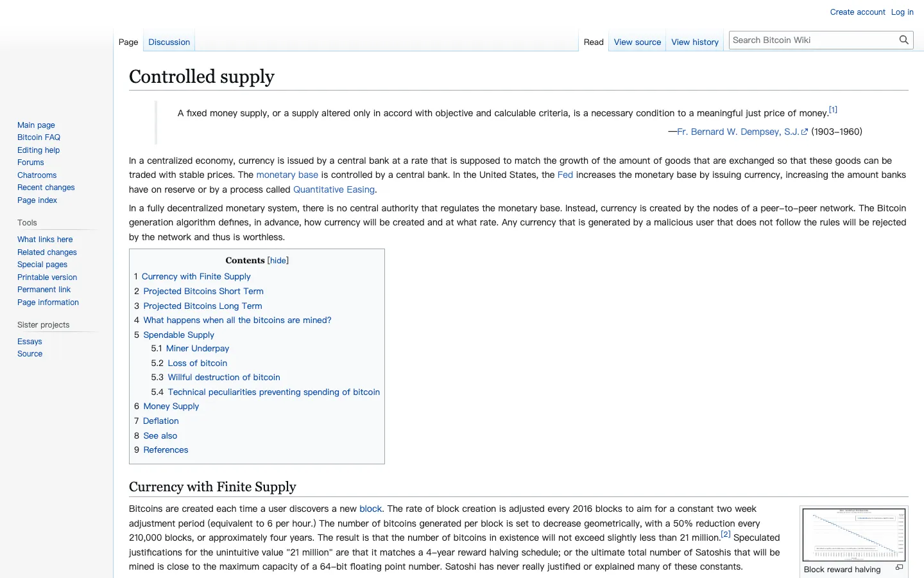The height and width of the screenshot is (578, 924).
Task: Click the block link in paragraph
Action: pyautogui.click(x=371, y=509)
